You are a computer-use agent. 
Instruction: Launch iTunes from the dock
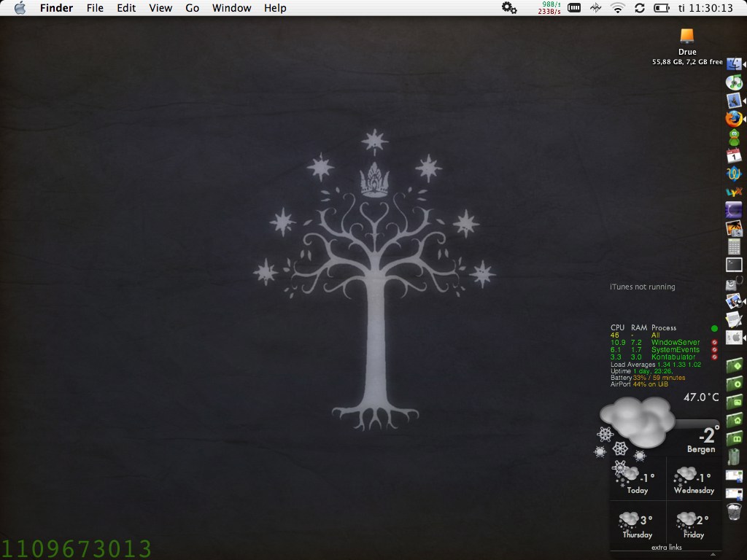(734, 82)
